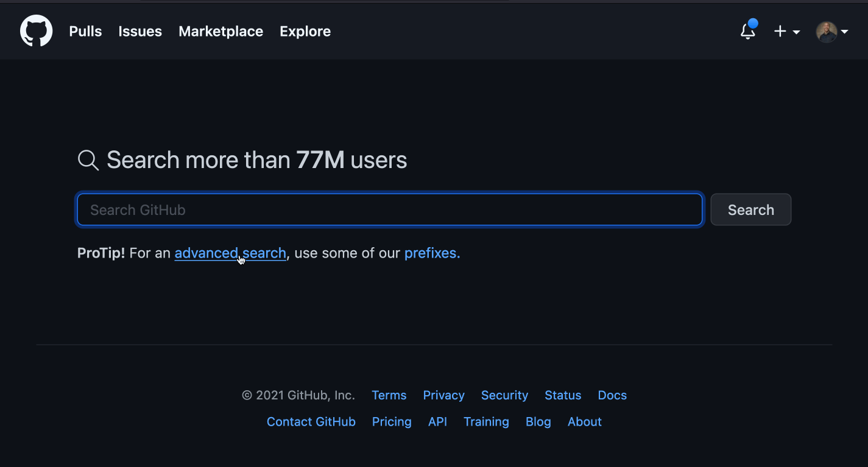Open the notifications bell
868x467 pixels.
click(748, 31)
